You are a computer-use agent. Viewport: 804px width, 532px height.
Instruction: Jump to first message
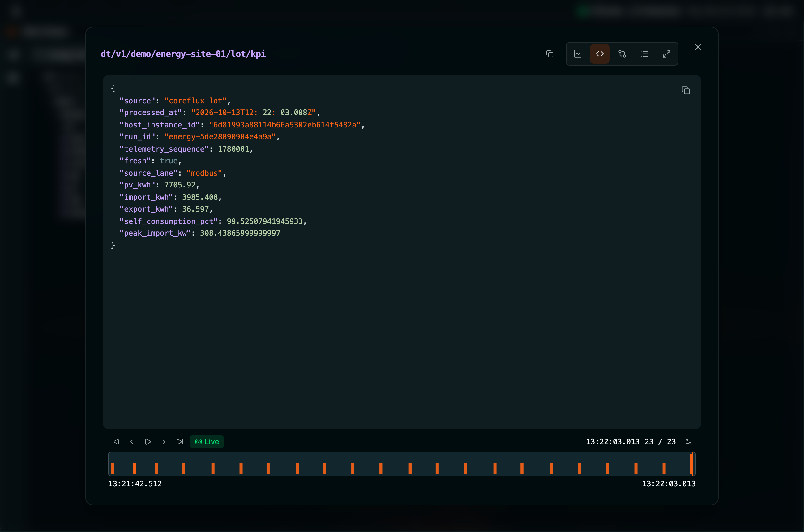pos(116,441)
